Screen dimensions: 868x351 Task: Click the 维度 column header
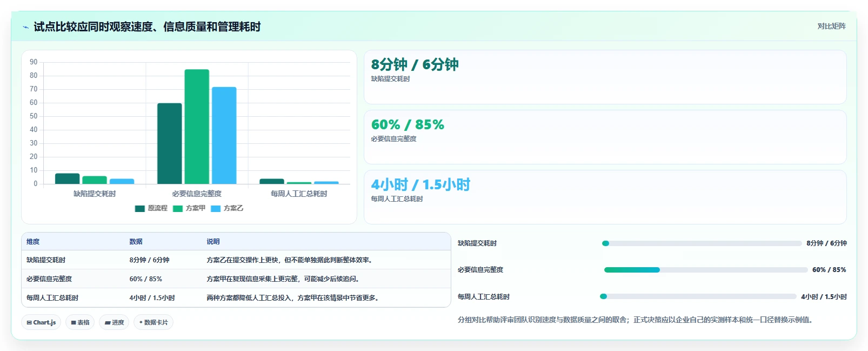[33, 242]
